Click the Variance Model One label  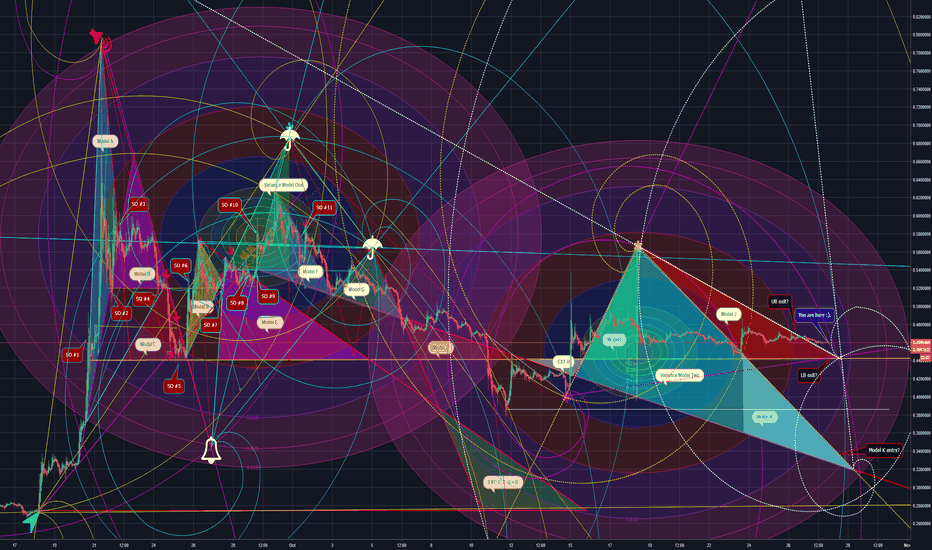click(x=284, y=185)
